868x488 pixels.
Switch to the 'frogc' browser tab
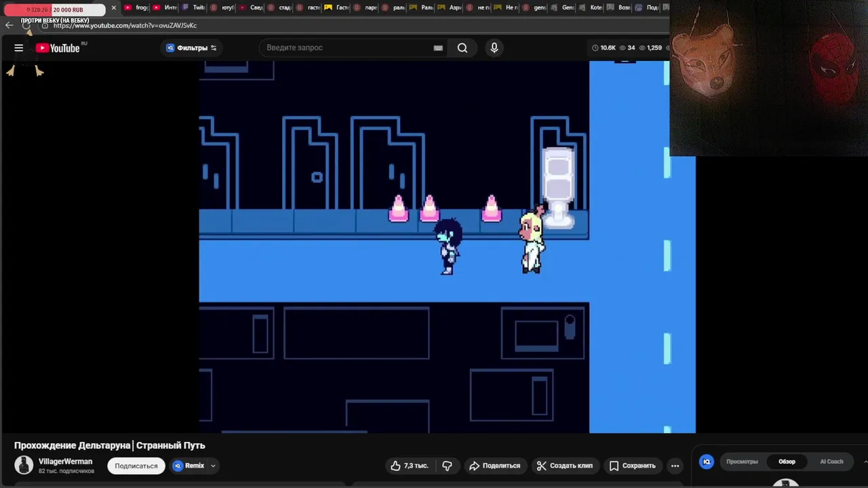(136, 8)
